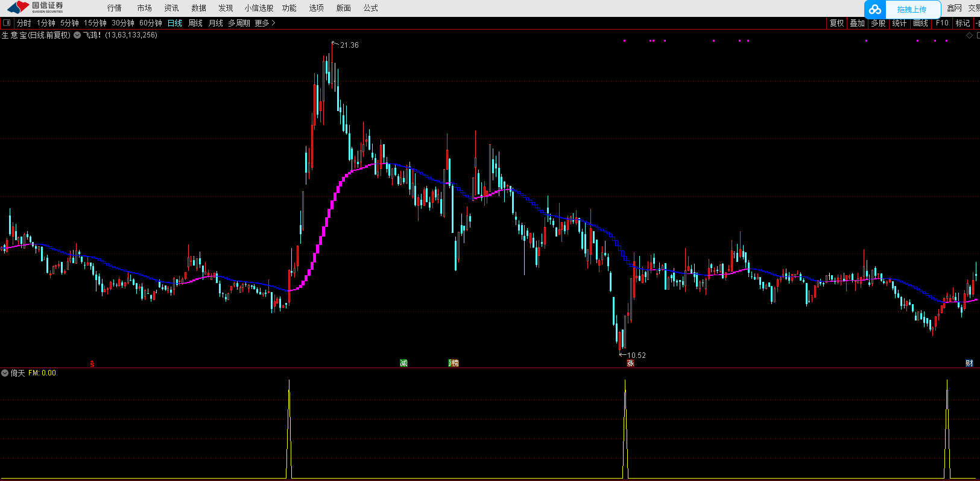Viewport: 980px width, 481px height.
Task: Open the 发现 menu
Action: pyautogui.click(x=226, y=8)
